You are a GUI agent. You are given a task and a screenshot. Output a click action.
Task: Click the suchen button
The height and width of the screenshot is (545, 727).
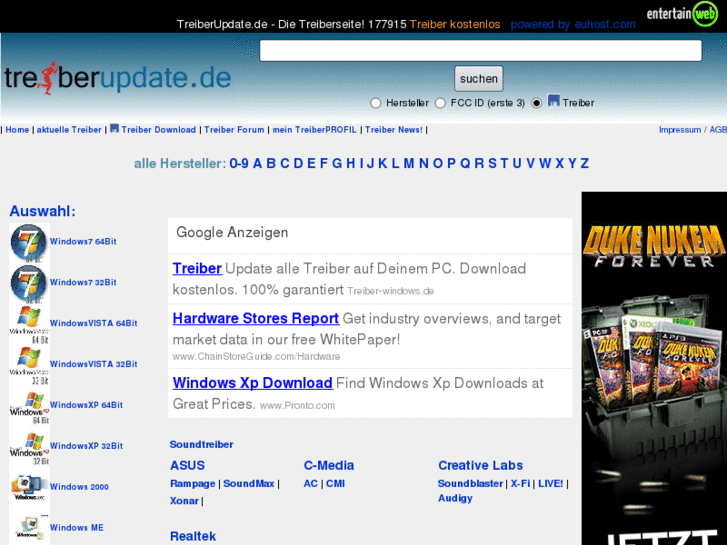pos(478,79)
